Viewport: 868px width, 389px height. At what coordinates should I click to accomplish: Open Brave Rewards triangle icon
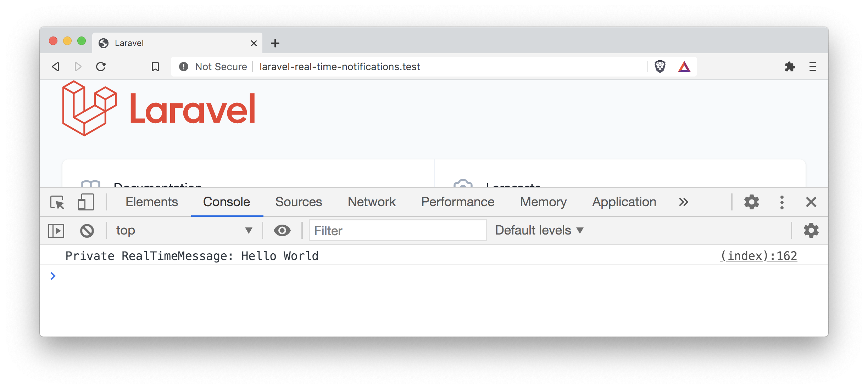(x=684, y=67)
